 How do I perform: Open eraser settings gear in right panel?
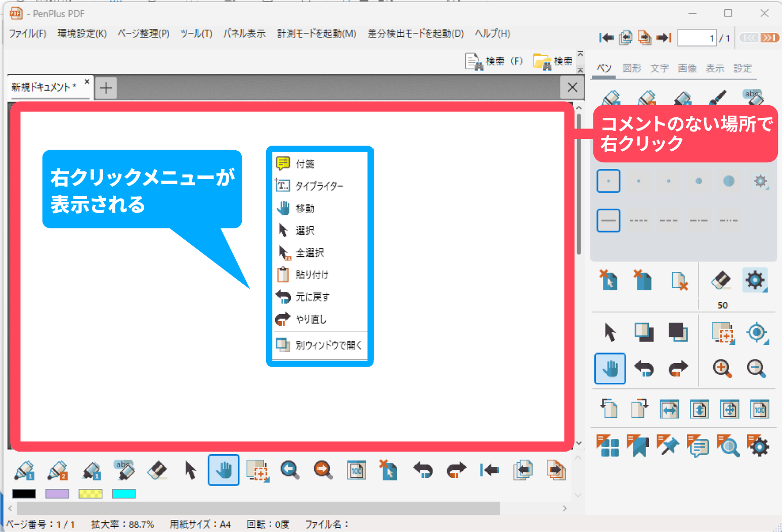pos(755,280)
